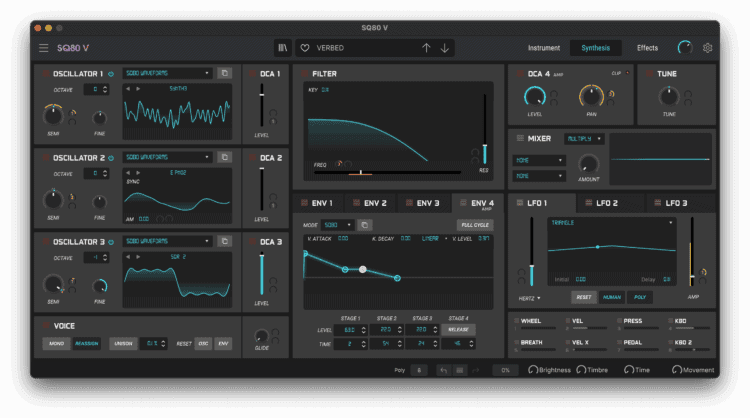Toggle UNISON voice mode
This screenshot has height=418, width=750.
coord(123,343)
